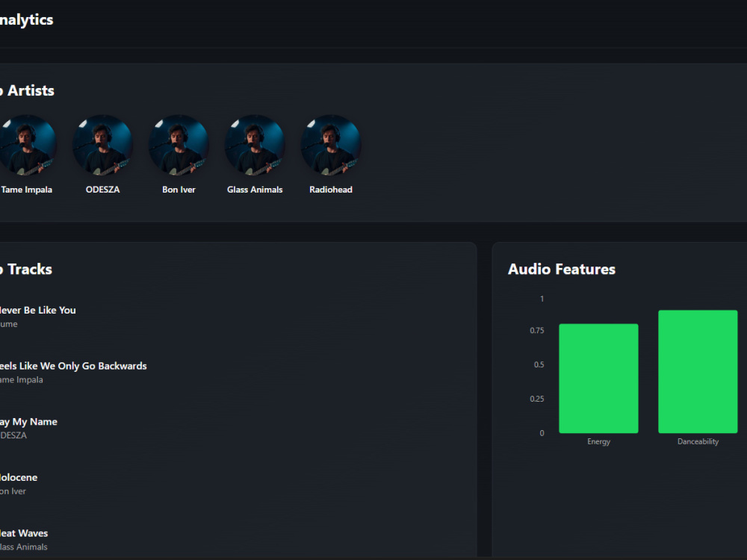Click the Tame Impala artist name

coord(26,190)
